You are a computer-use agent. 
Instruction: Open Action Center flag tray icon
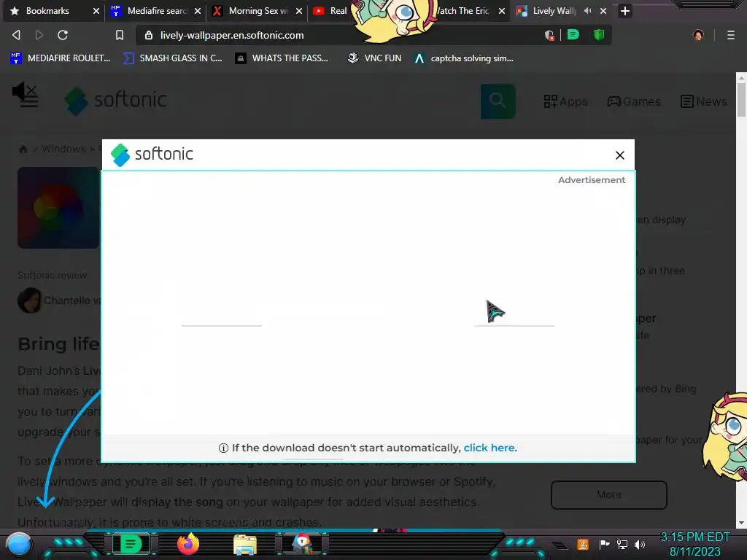click(604, 544)
